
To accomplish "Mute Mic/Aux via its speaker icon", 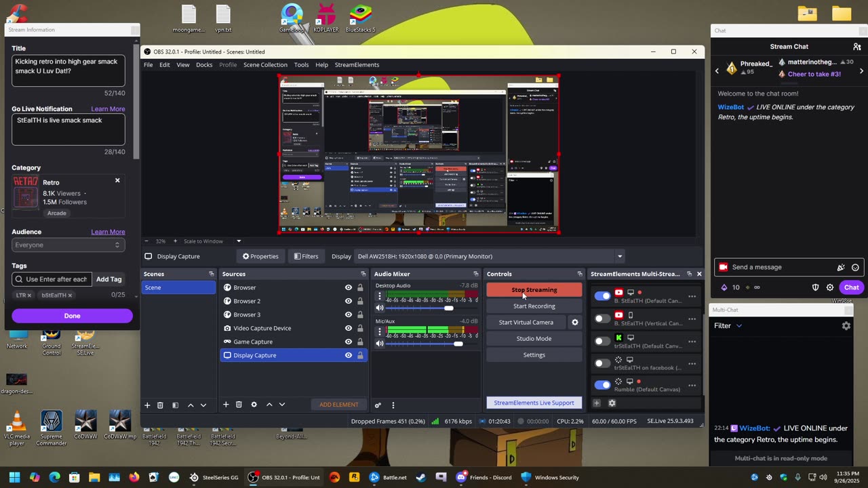I will 380,344.
